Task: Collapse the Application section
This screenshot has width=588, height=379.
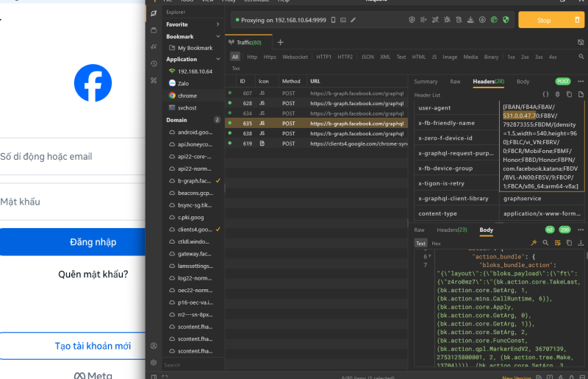Action: [x=218, y=59]
